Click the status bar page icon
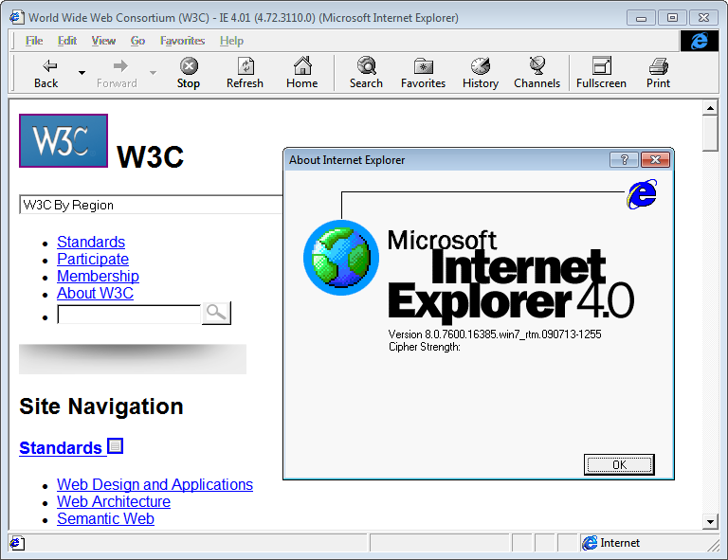 click(x=17, y=543)
